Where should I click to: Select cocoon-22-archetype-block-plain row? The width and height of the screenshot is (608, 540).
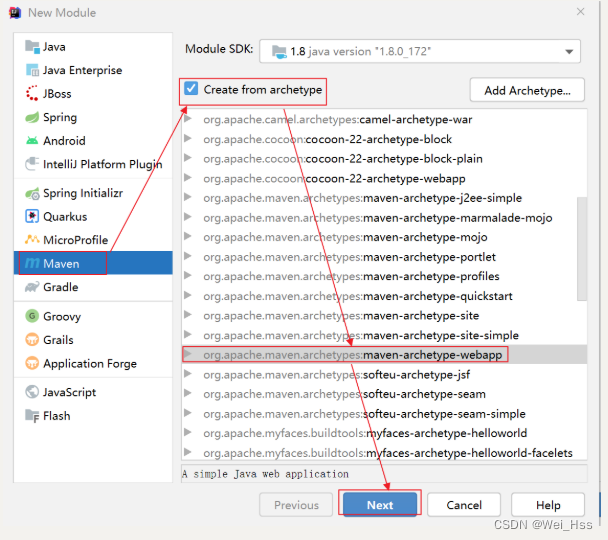pyautogui.click(x=384, y=159)
